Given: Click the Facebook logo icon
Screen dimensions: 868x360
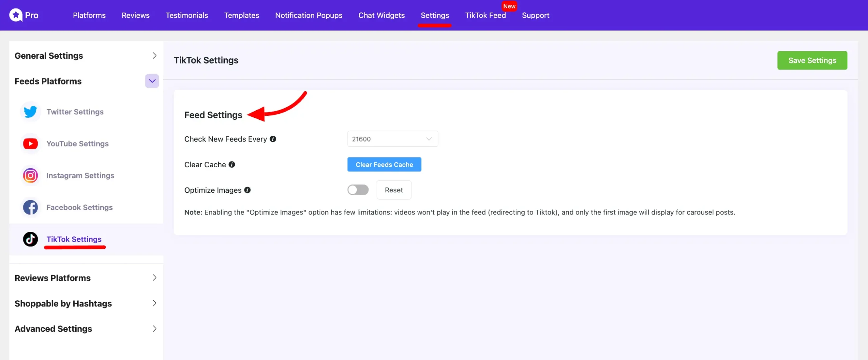Looking at the screenshot, I should 31,207.
